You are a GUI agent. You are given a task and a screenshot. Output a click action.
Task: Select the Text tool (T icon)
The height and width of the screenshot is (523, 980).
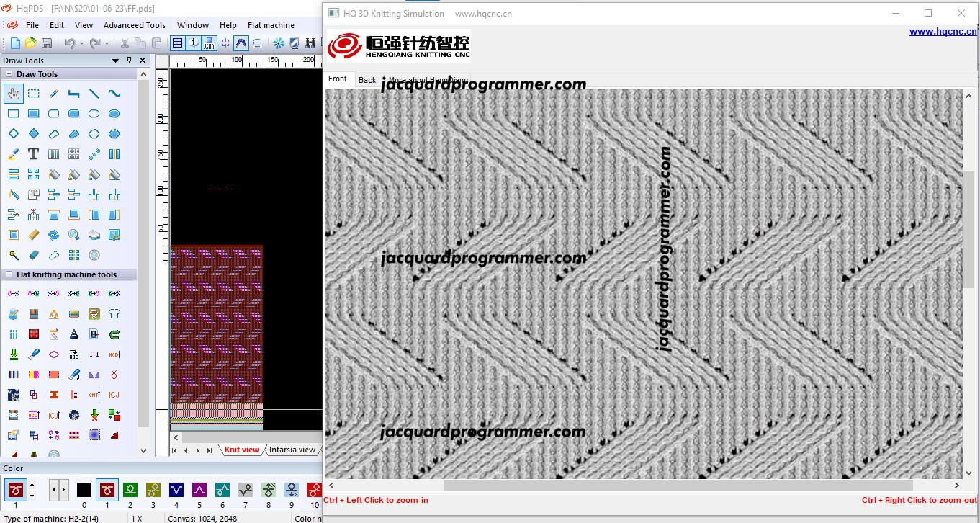(x=34, y=153)
